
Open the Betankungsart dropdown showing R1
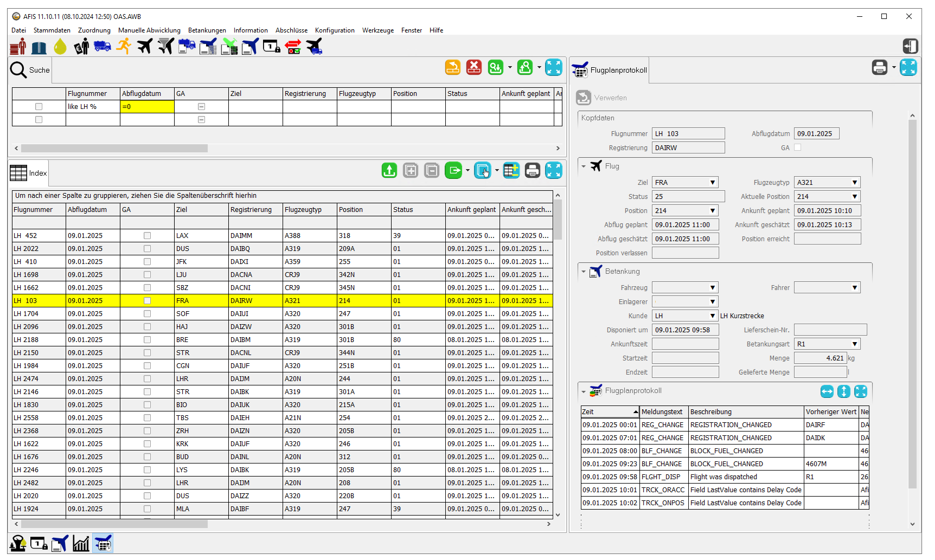click(855, 344)
